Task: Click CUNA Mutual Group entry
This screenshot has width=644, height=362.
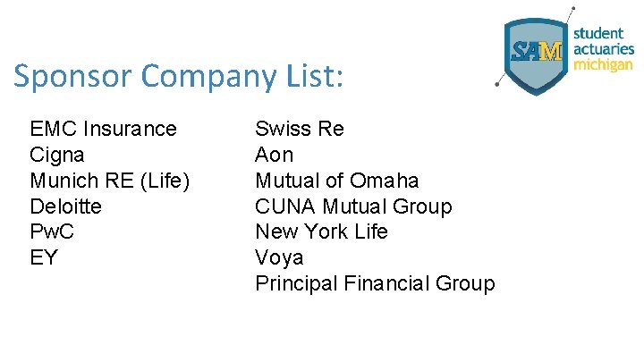Action: [x=353, y=206]
